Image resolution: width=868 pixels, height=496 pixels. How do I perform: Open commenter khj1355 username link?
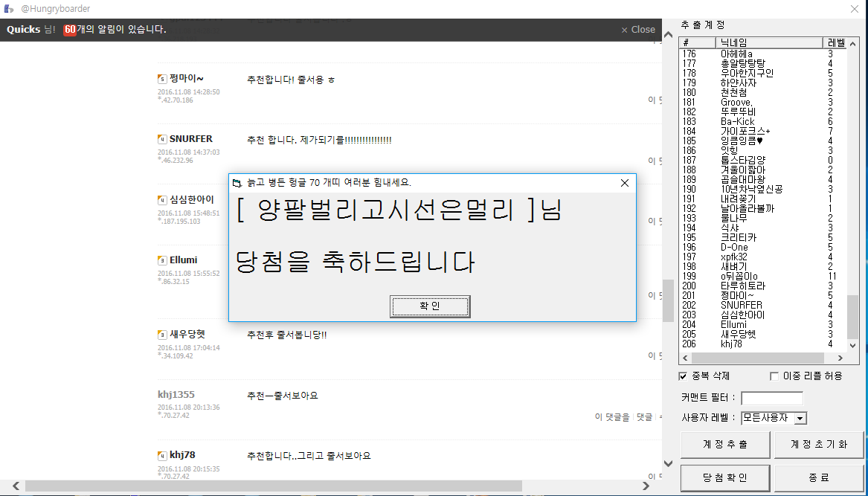[x=176, y=395]
